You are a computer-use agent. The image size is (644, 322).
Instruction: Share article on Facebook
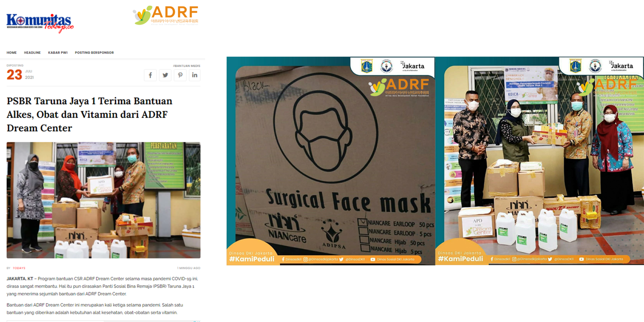pyautogui.click(x=150, y=75)
